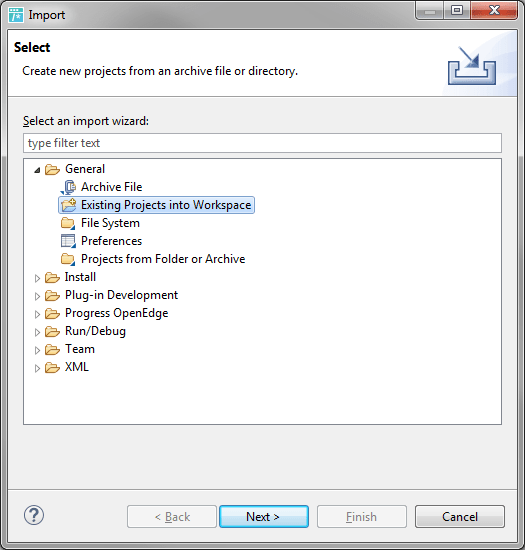Open the help question mark icon
The width and height of the screenshot is (525, 550).
(x=34, y=515)
